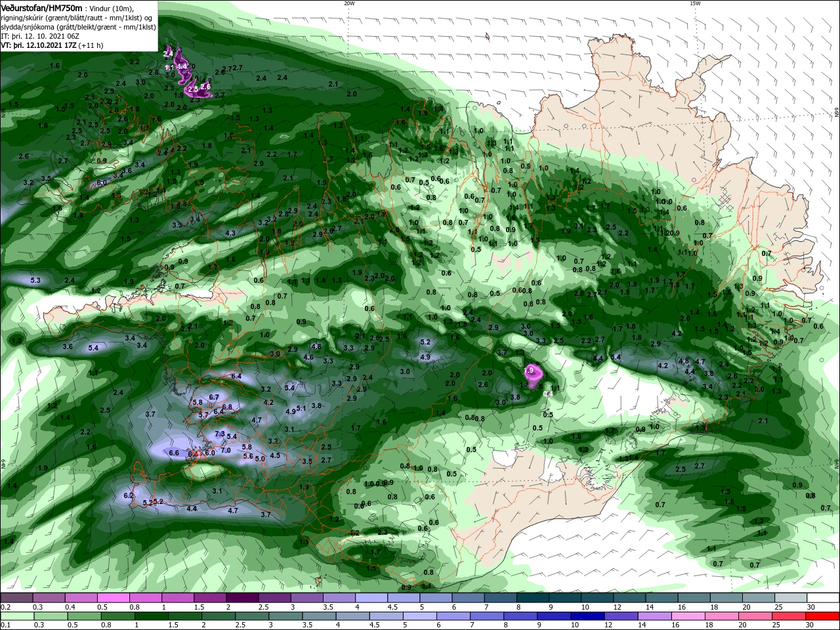
Task: Click the 5.7 precipitation value on the map
Action: [x=203, y=415]
